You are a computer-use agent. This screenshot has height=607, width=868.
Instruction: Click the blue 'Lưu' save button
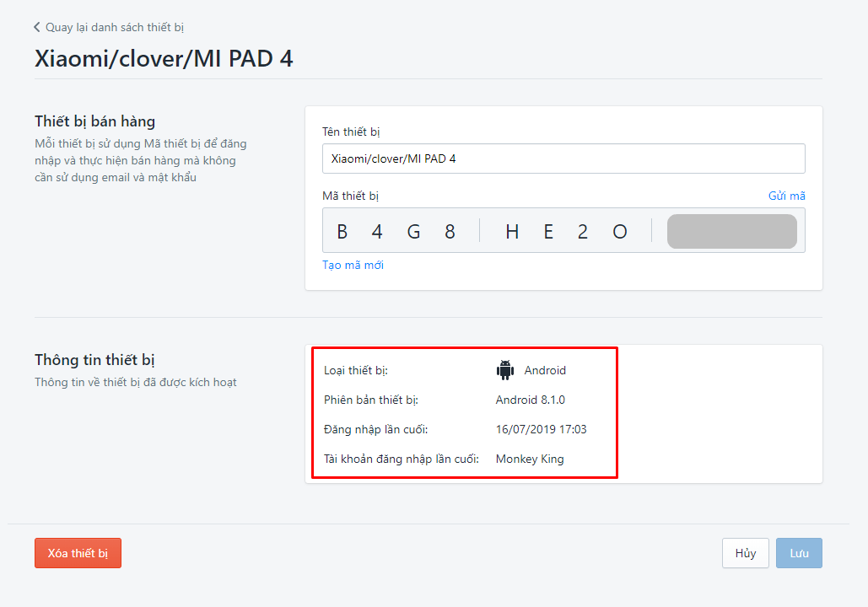coord(799,553)
